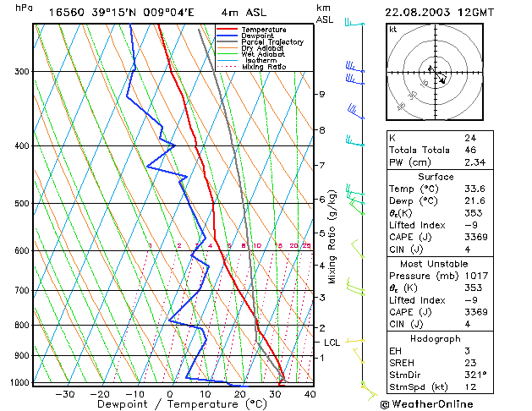Click the Surface section heading

(x=436, y=177)
